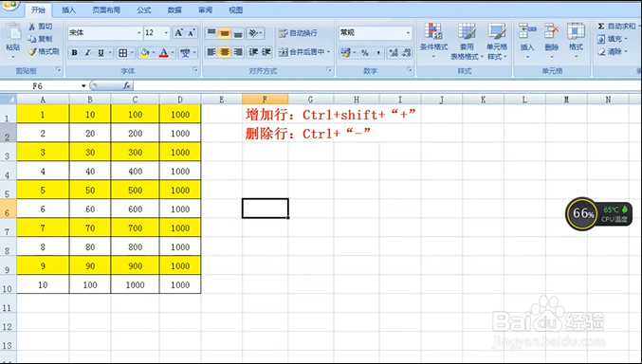Image resolution: width=642 pixels, height=364 pixels.
Task: Toggle Bold formatting
Action: 74,52
